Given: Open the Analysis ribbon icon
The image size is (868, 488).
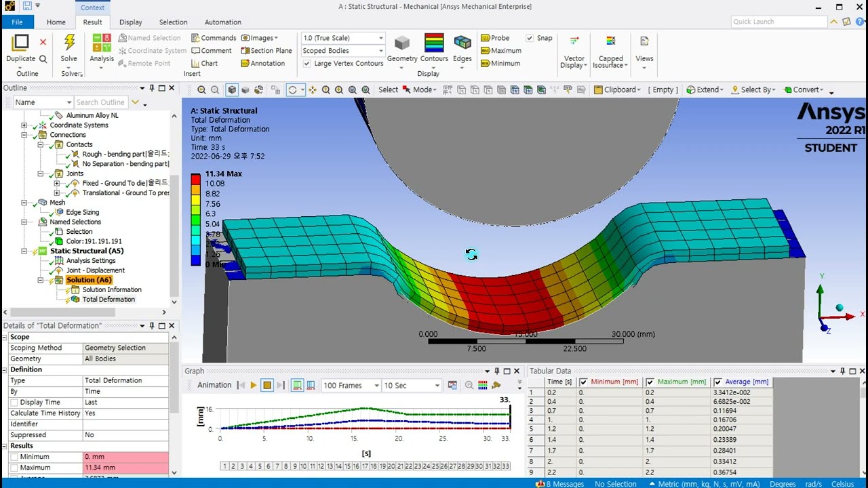Looking at the screenshot, I should point(102,43).
